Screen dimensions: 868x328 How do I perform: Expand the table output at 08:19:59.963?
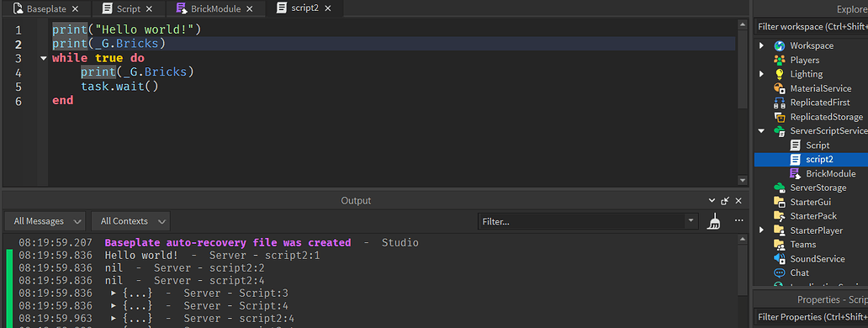coord(114,319)
